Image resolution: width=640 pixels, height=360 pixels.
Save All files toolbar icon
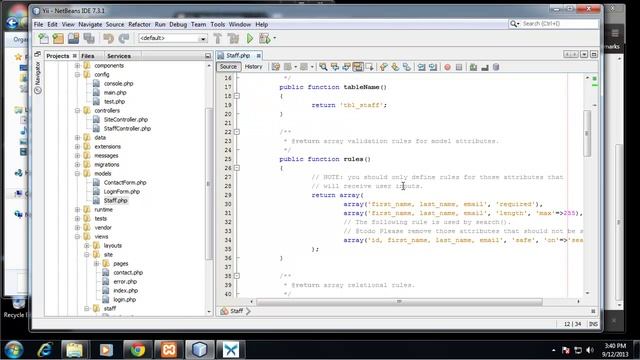pos(89,38)
